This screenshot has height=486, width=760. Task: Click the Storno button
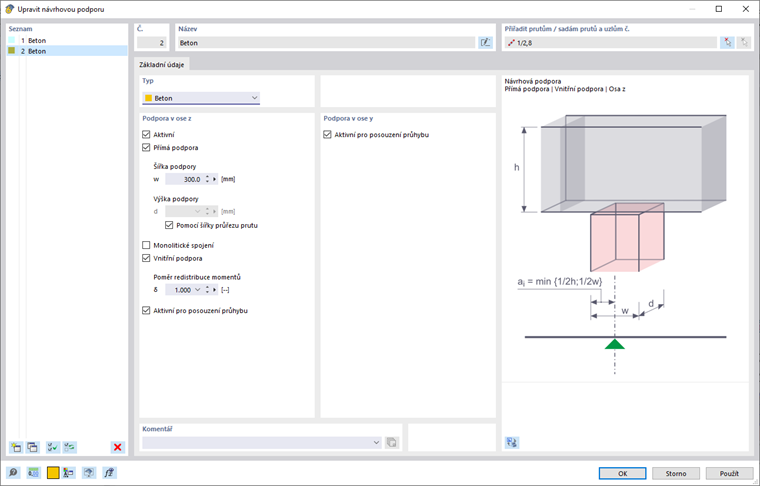[x=676, y=473]
